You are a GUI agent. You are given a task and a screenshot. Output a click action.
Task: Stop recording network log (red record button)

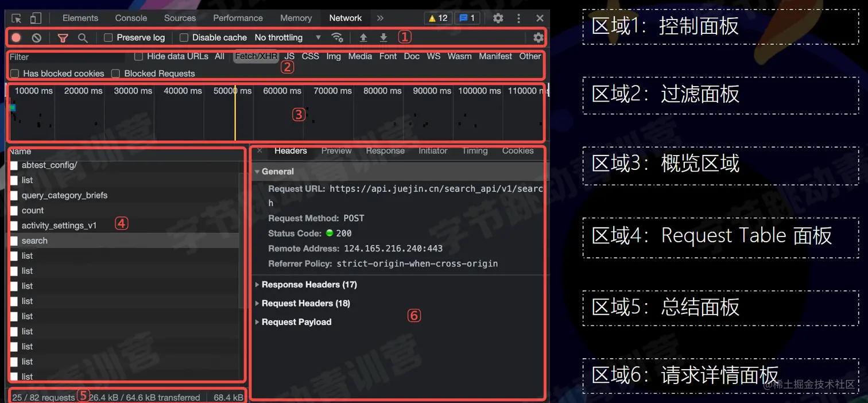[16, 38]
